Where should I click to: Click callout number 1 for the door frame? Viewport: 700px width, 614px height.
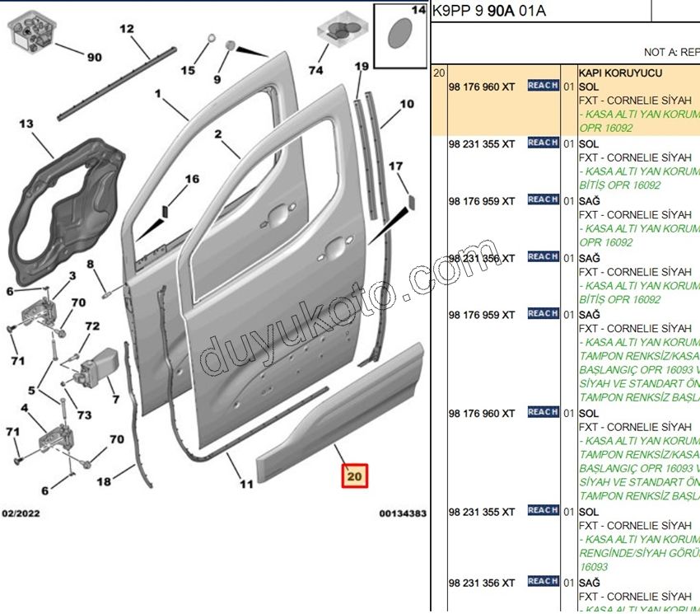157,94
